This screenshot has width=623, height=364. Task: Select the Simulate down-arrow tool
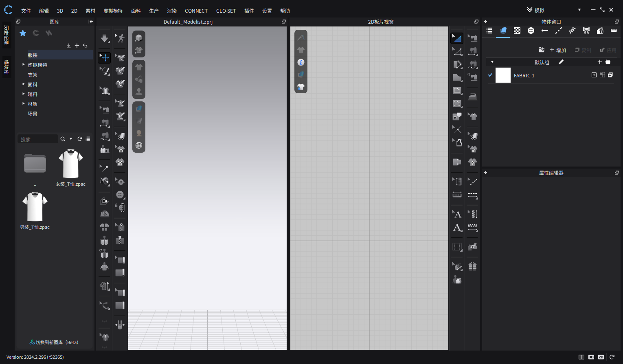[x=105, y=38]
